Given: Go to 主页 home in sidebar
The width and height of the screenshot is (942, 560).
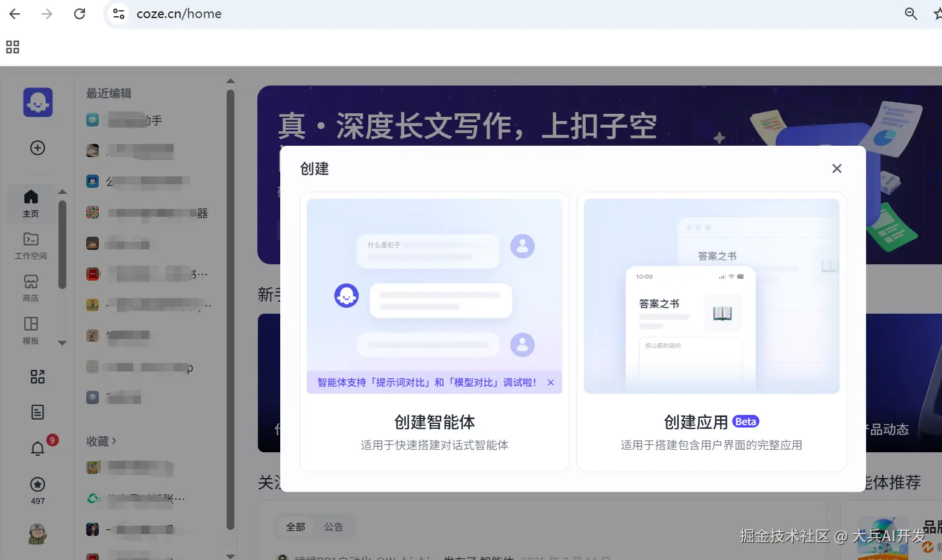Looking at the screenshot, I should [31, 204].
